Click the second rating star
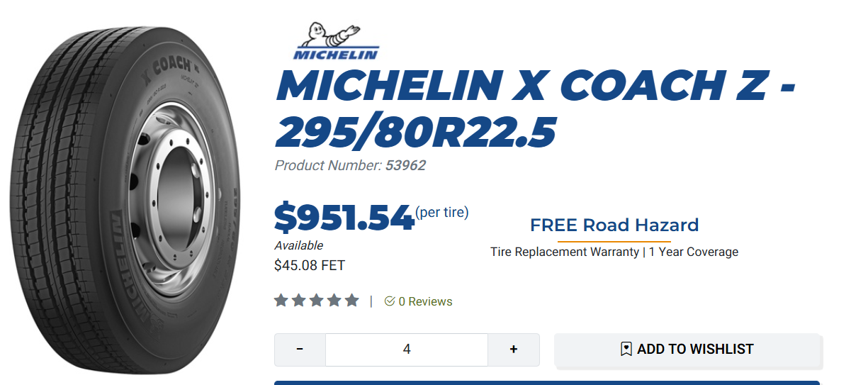This screenshot has width=868, height=385. [x=299, y=301]
